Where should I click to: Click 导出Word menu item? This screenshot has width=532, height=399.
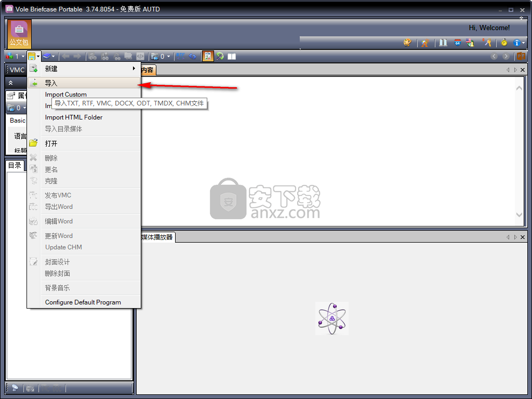(84, 207)
